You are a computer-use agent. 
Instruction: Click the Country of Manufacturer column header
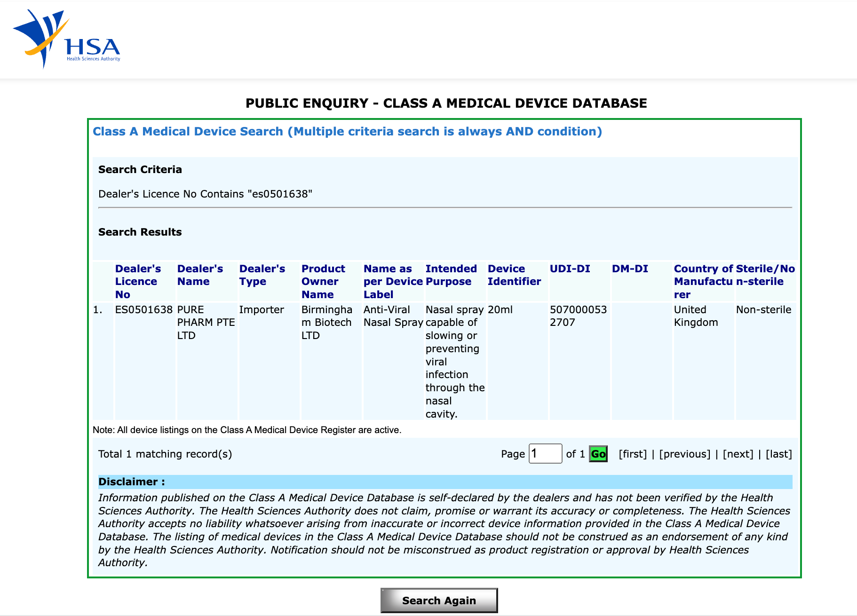point(703,281)
